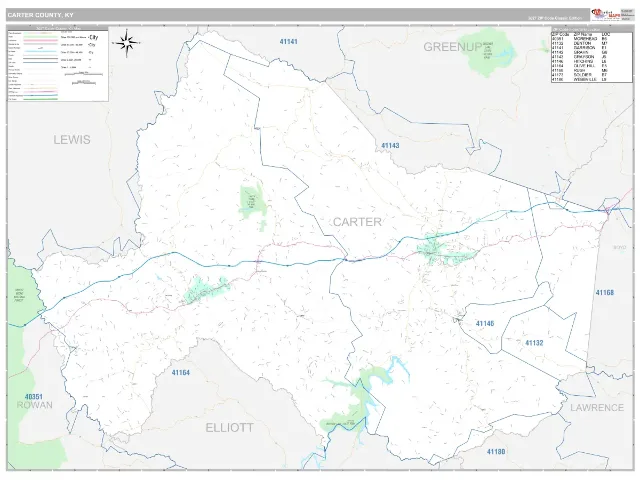Viewport: 640px width, 480px height.
Task: Click the bottom green line swatch in legend
Action: click(x=41, y=99)
